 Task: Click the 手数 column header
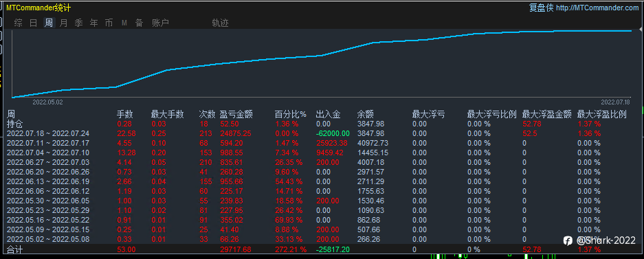click(x=125, y=115)
